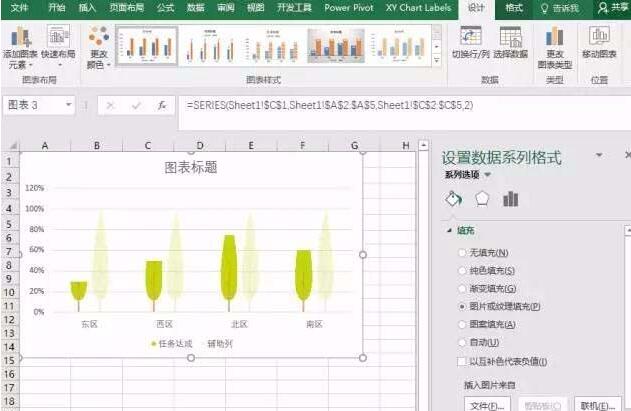The height and width of the screenshot is (411, 631).
Task: Open the Series Options bar-chart tab
Action: (x=510, y=199)
